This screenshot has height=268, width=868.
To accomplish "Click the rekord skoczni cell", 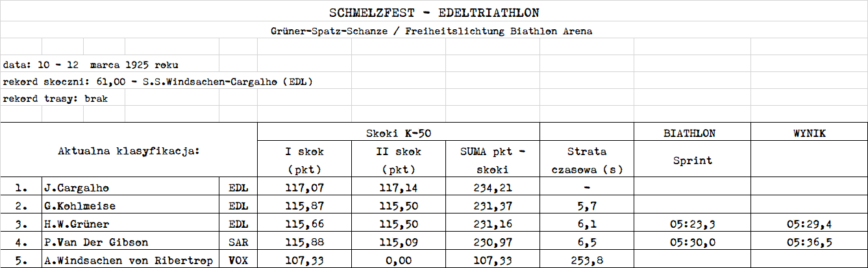I will coord(159,82).
